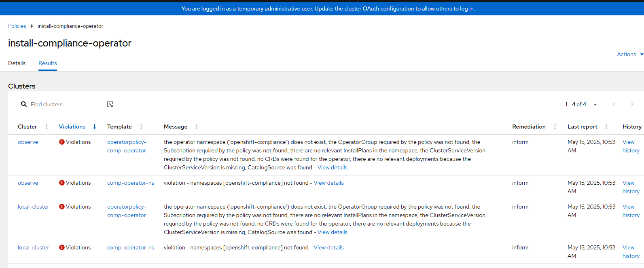Open local-cluster link in comp-operator-ns row
The height and width of the screenshot is (268, 644).
tap(34, 247)
